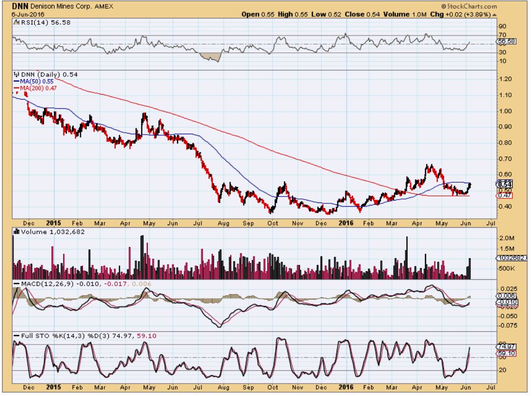
Task: Click the blue MA(50) legend line
Action: tap(16, 82)
